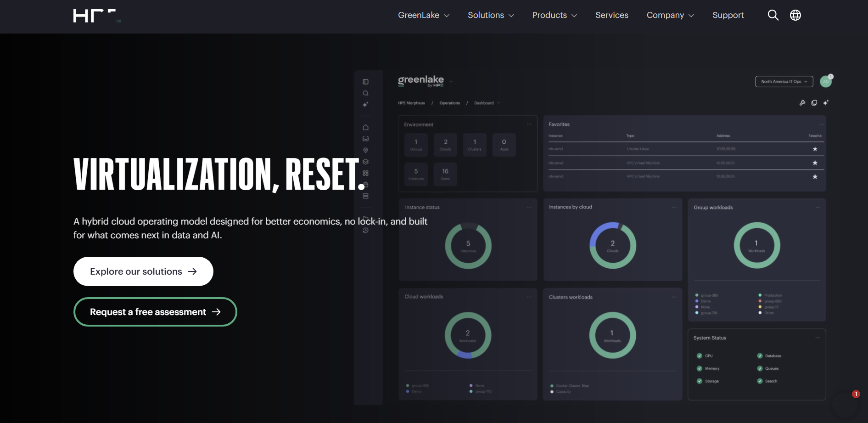Click the stacked layers icon in sidebar
The height and width of the screenshot is (423, 868).
click(366, 162)
